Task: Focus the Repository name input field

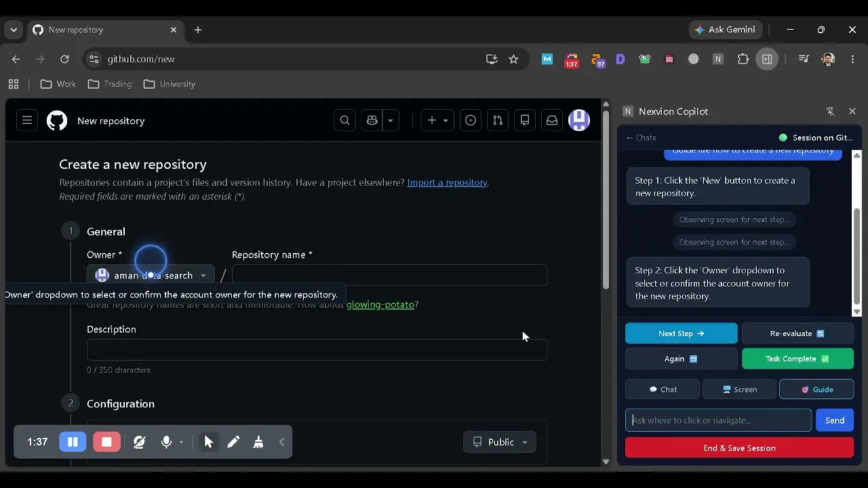Action: click(x=389, y=275)
